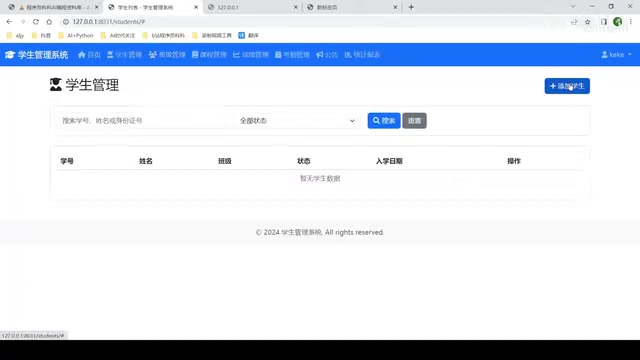The image size is (640, 360).
Task: Click the 暂无学生数据 empty table message
Action: [x=320, y=178]
